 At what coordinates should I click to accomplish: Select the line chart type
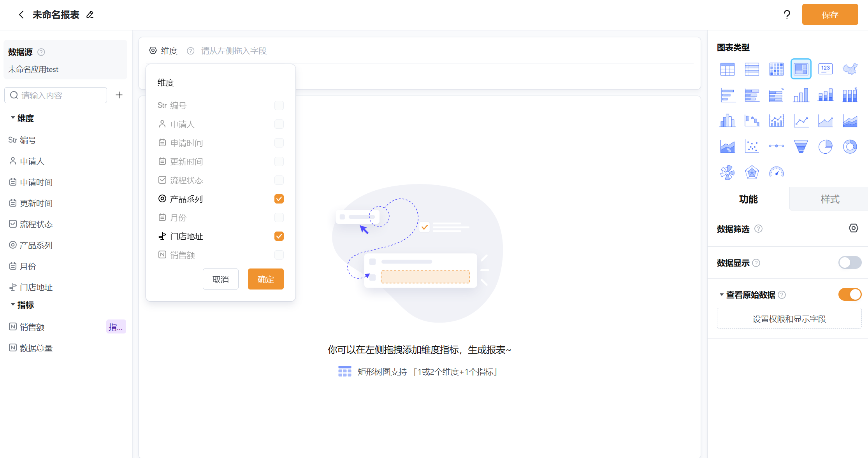801,121
